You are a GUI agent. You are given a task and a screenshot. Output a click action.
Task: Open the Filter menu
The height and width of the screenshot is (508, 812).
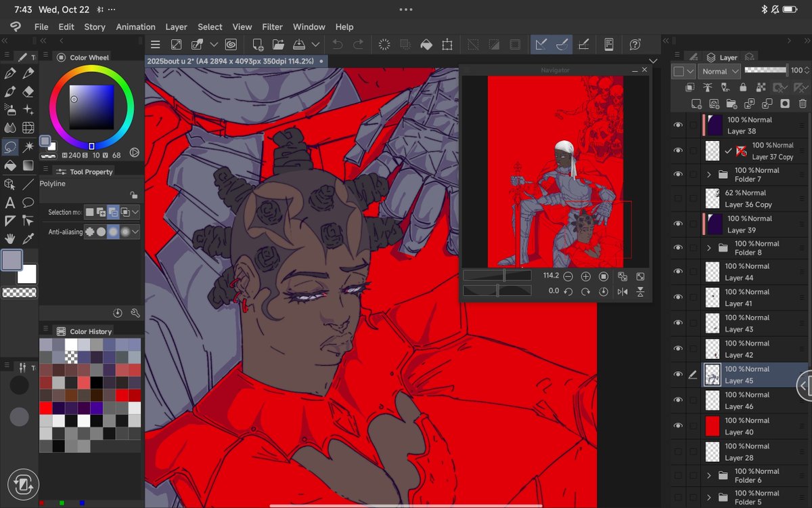point(273,27)
